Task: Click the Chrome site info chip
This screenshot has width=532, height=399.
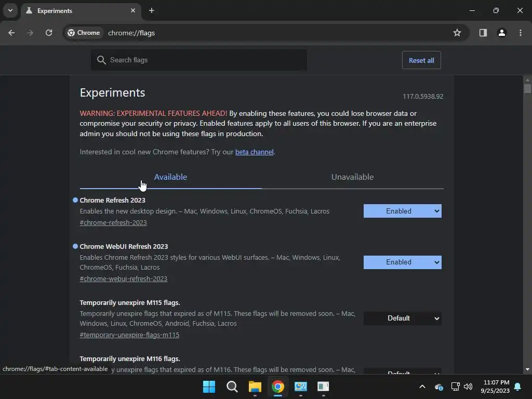Action: pos(84,33)
